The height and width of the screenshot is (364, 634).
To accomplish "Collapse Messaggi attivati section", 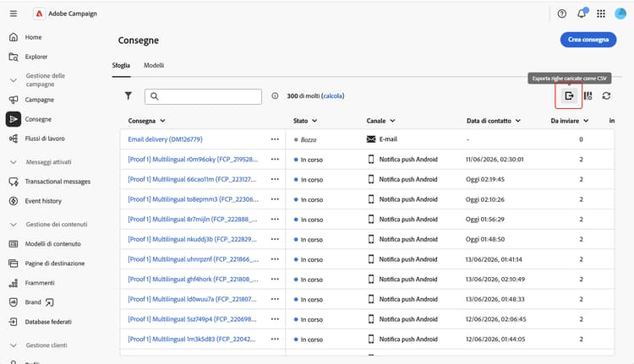I will 14,162.
